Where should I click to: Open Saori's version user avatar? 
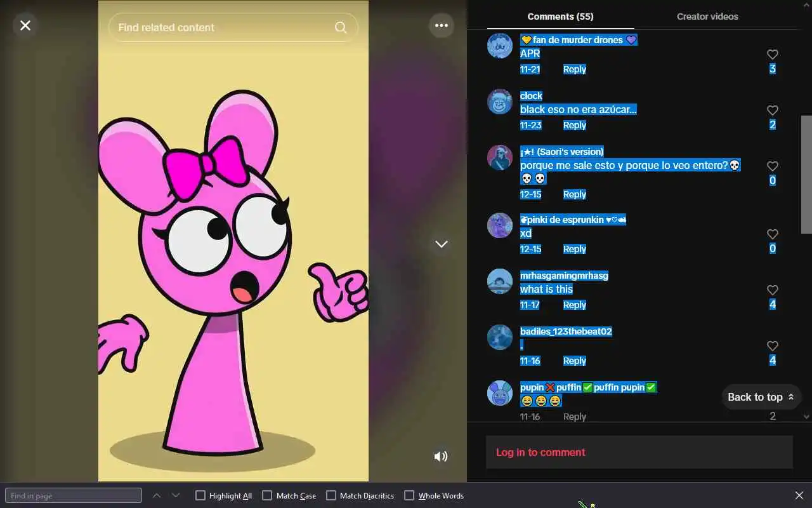click(500, 157)
